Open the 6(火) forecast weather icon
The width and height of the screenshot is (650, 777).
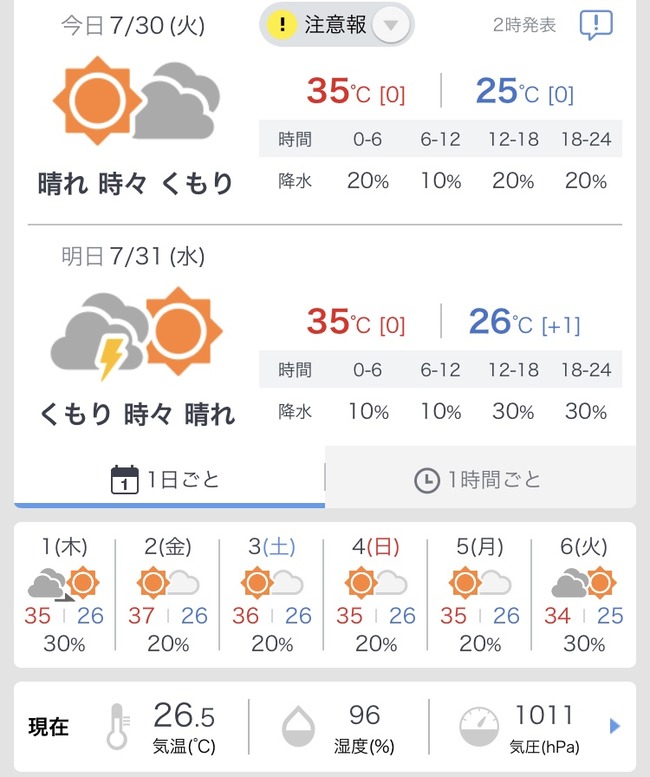(x=584, y=583)
